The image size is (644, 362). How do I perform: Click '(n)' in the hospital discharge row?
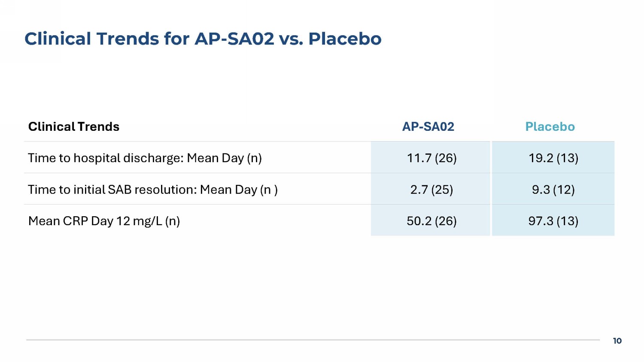(254, 158)
